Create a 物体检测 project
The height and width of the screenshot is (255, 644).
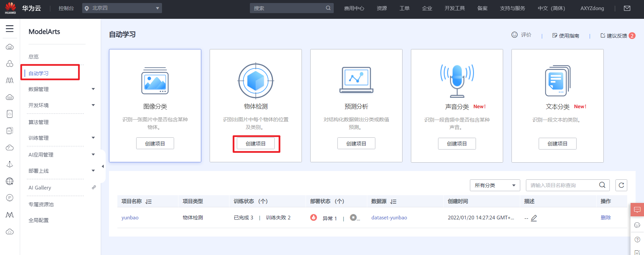click(256, 143)
